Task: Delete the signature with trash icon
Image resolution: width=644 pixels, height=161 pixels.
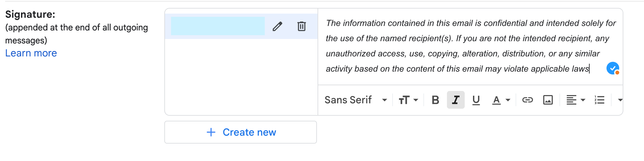Action: coord(301,26)
